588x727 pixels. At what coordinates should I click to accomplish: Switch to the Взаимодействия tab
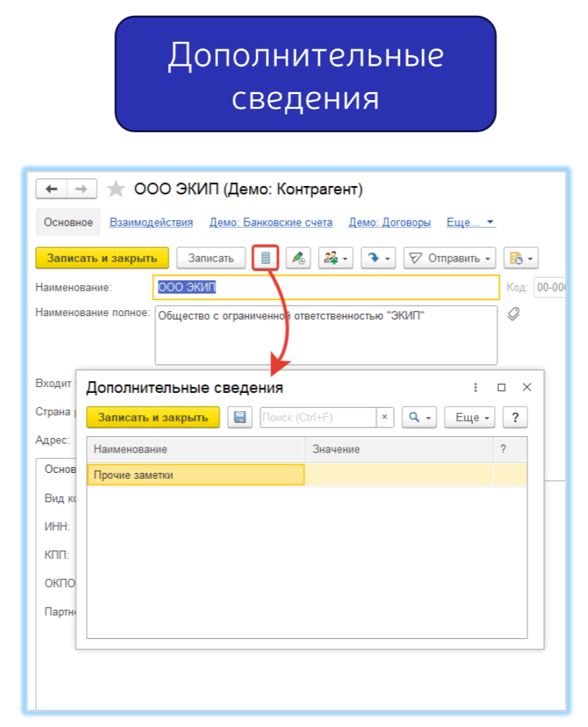tap(151, 222)
